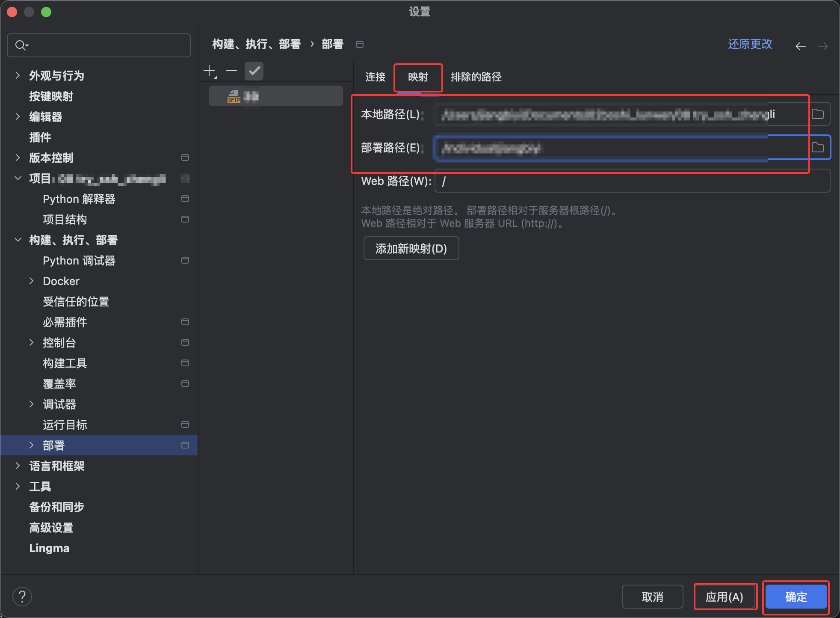Click into the Web 路径 input field
This screenshot has width=840, height=618.
(632, 181)
